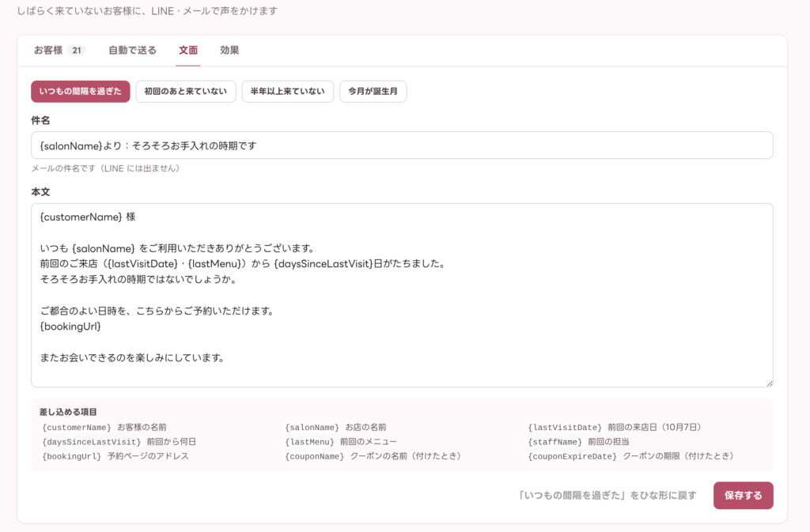Screen dimensions: 810x532
Task: Click the {customerName} 様 line in body
Action: coord(88,217)
